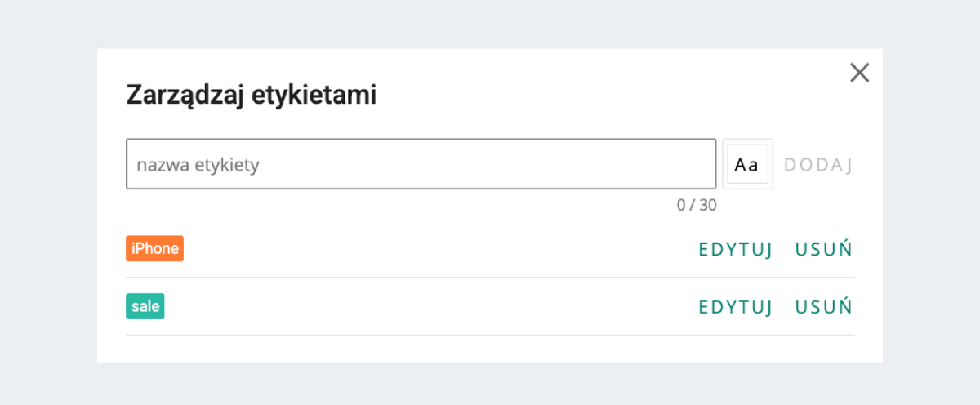Delete the iPhone label via USUŃ
The width and height of the screenshot is (980, 405).
(824, 249)
